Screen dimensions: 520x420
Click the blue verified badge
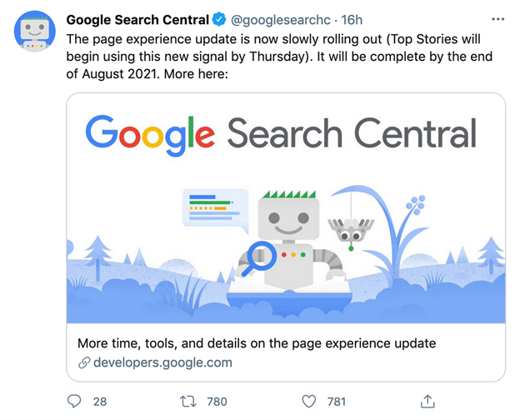point(218,18)
